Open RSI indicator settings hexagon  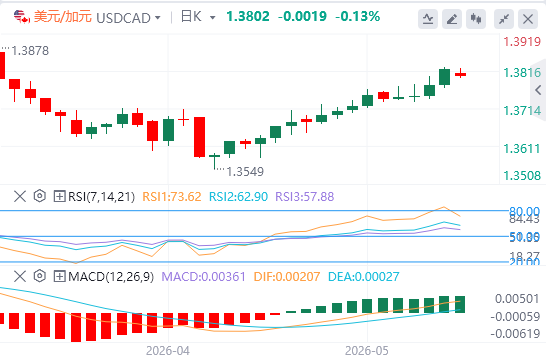click(x=40, y=196)
